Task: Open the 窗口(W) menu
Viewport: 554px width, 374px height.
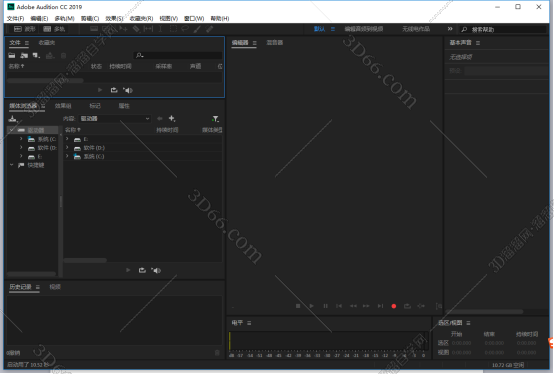Action: (x=194, y=18)
